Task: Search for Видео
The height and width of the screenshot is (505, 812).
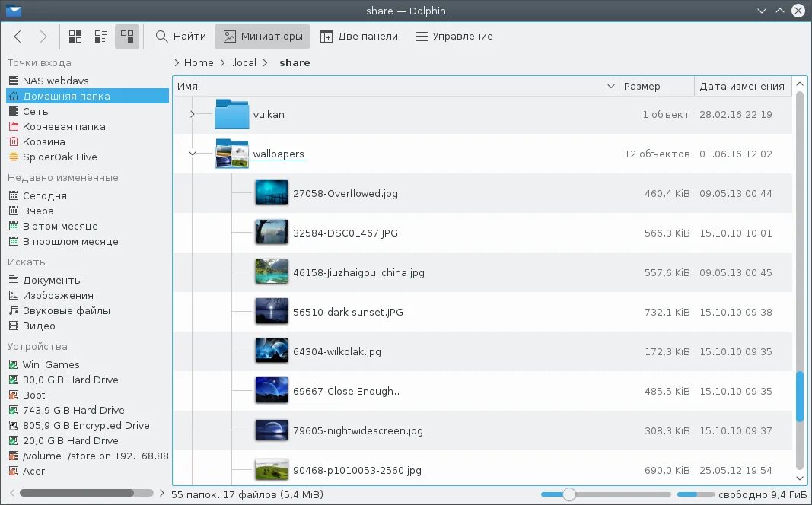Action: point(88,326)
